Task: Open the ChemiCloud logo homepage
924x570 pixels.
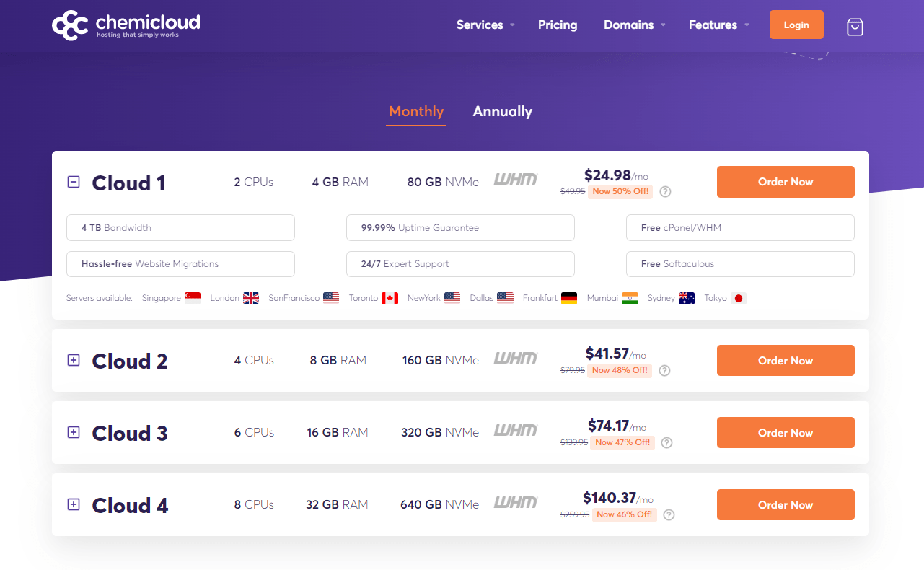Action: pyautogui.click(x=126, y=25)
